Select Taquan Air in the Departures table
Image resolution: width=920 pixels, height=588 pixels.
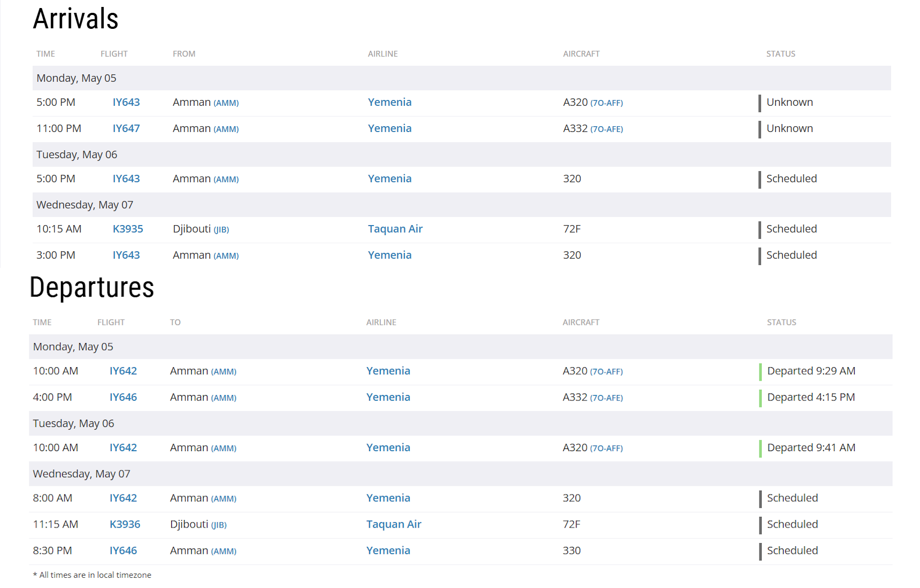(393, 524)
